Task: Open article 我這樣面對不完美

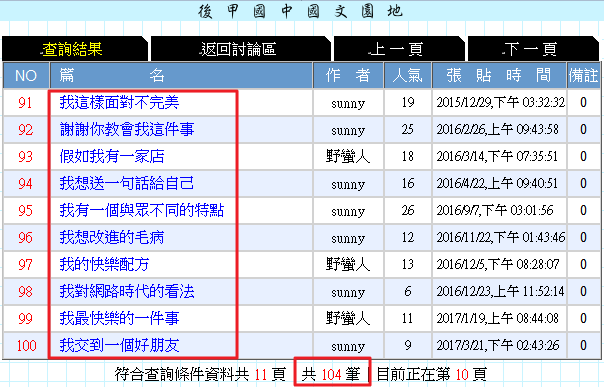Action: [x=119, y=102]
